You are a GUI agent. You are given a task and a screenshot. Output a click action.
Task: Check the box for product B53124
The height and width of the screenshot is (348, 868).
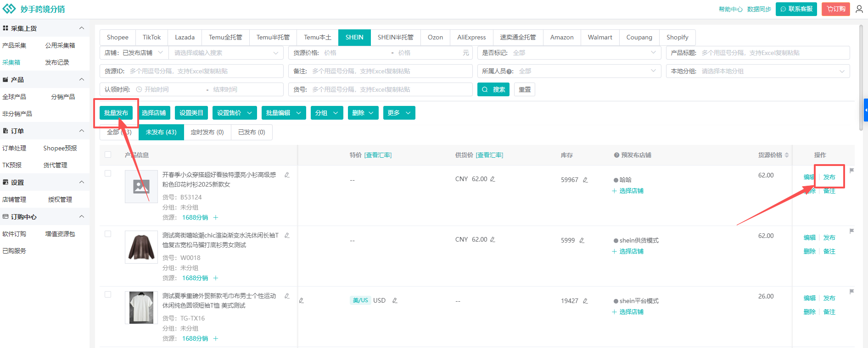[x=108, y=173]
